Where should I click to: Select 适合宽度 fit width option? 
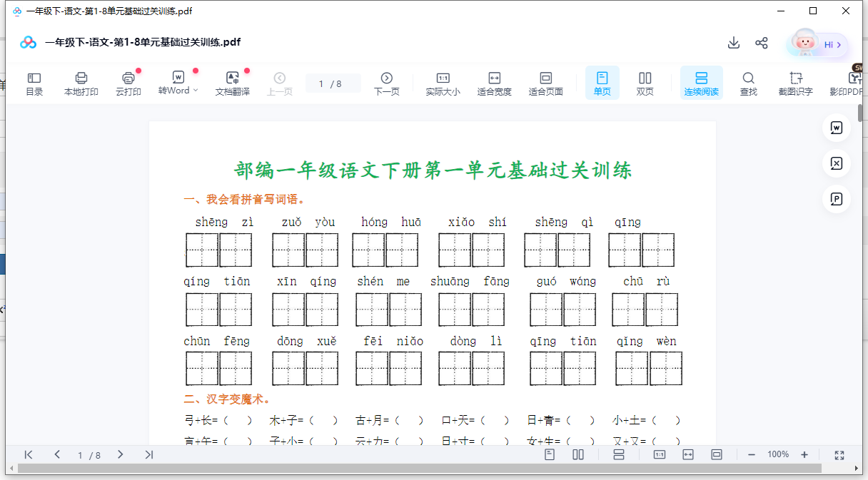pos(494,83)
